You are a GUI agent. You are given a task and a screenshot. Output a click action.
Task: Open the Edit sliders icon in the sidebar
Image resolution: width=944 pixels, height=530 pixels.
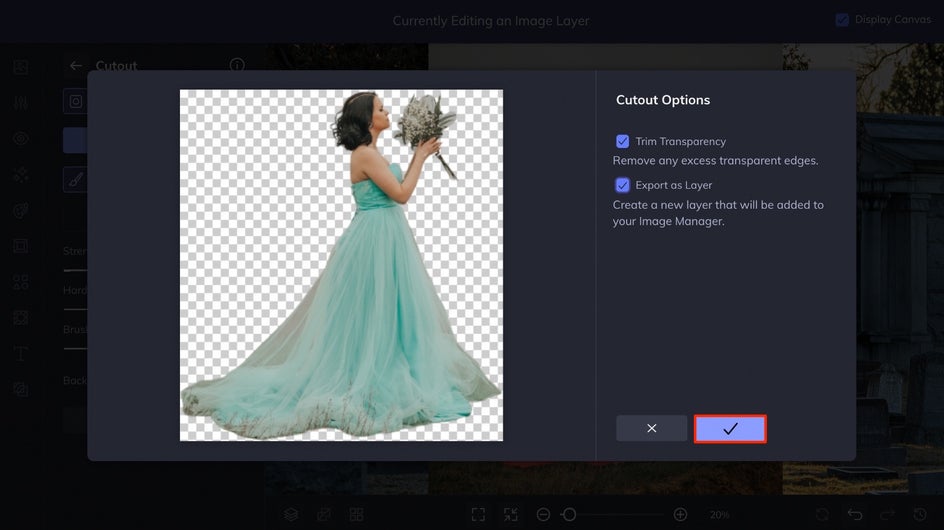coord(20,102)
